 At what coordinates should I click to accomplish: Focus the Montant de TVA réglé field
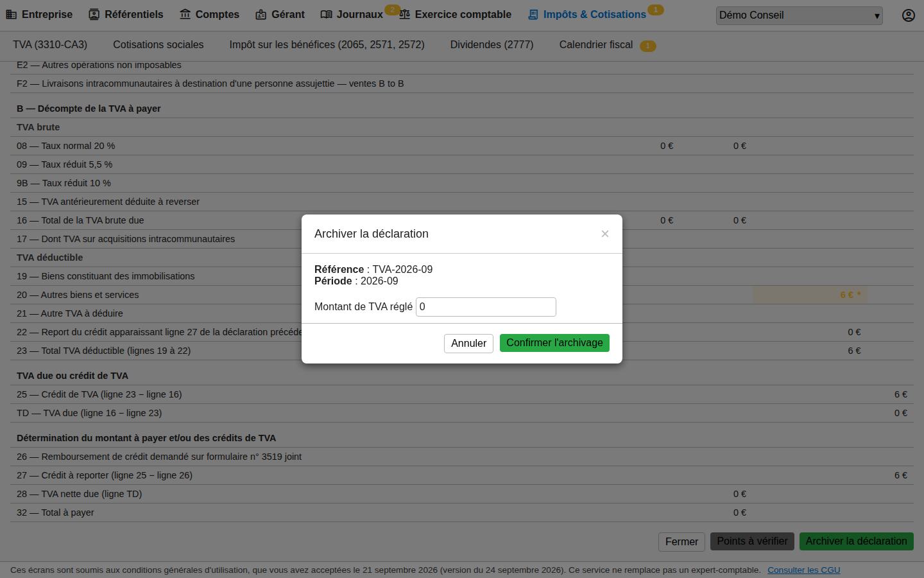click(x=486, y=307)
